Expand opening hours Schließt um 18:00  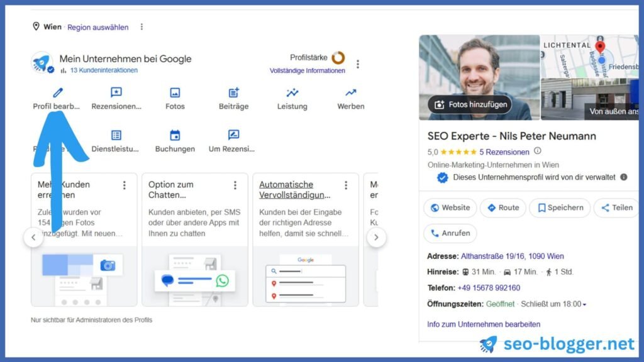click(553, 304)
